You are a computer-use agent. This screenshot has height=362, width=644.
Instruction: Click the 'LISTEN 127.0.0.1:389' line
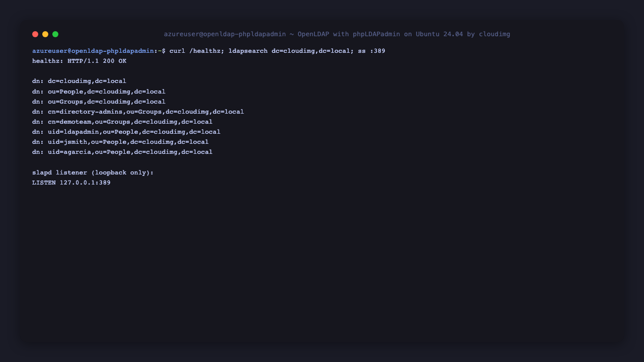71,183
